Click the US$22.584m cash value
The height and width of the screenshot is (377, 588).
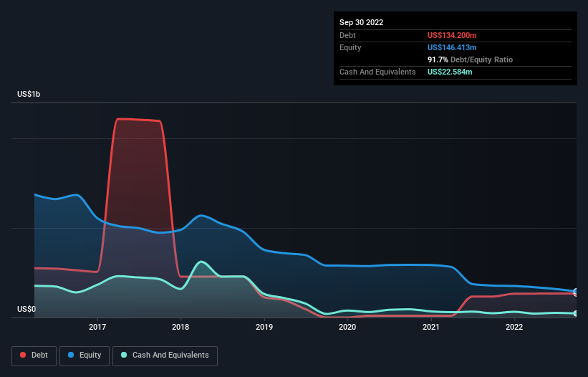coord(450,72)
